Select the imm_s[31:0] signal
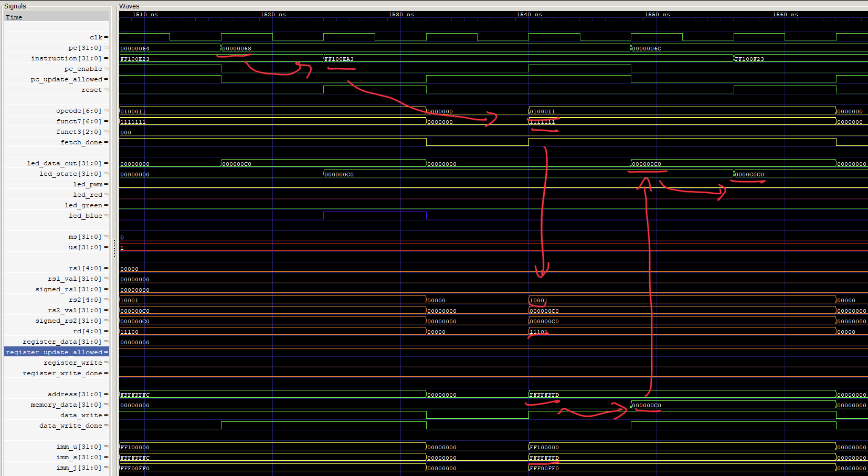Screen dimensions: 868x476 pos(57,457)
